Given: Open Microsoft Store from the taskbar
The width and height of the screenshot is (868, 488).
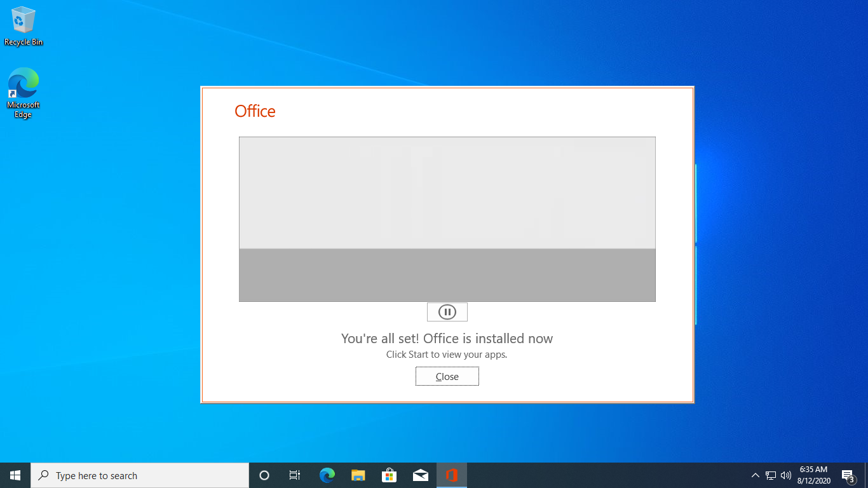Looking at the screenshot, I should click(389, 475).
